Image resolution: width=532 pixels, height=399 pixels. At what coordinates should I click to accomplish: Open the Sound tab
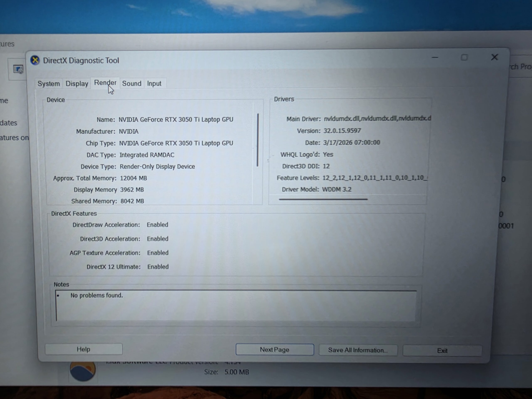[x=132, y=84]
